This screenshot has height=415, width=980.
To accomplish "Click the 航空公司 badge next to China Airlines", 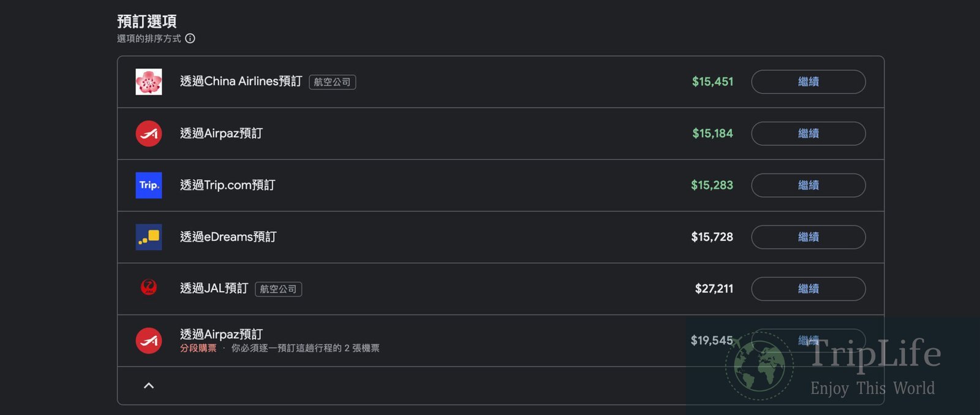I will tap(333, 82).
